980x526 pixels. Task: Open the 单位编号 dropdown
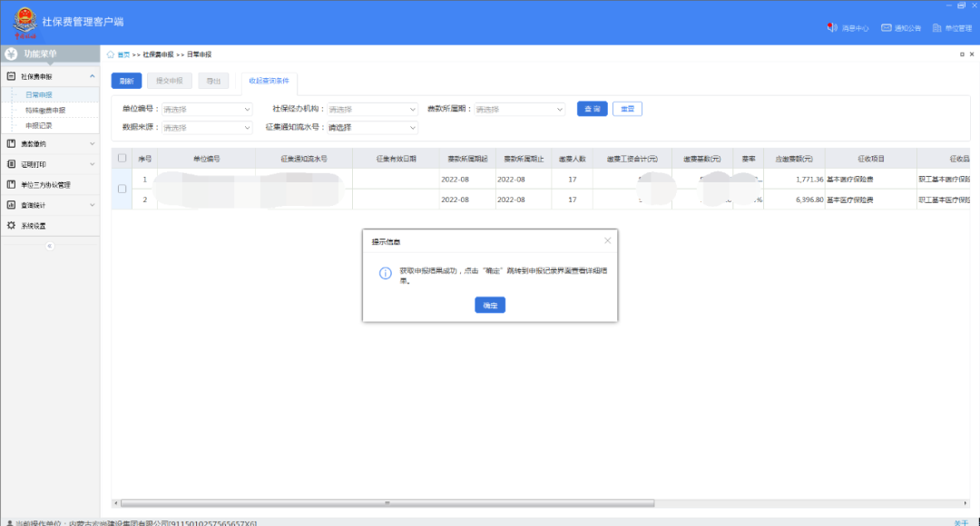[x=207, y=110]
